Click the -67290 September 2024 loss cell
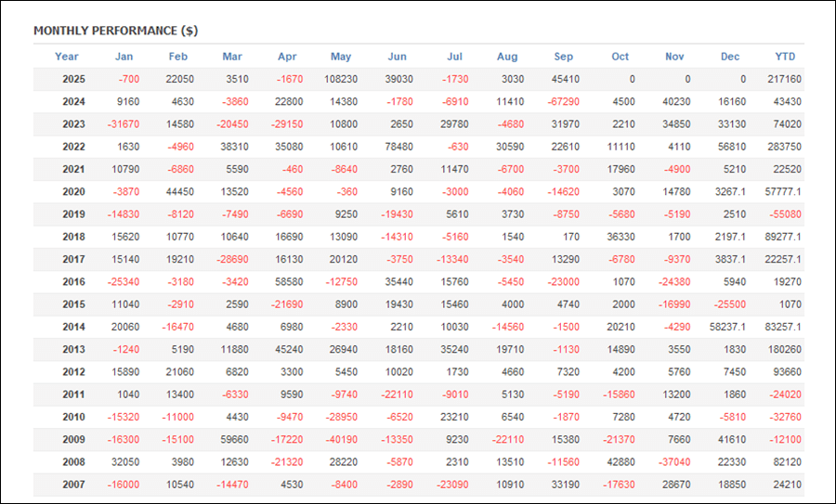 563,102
